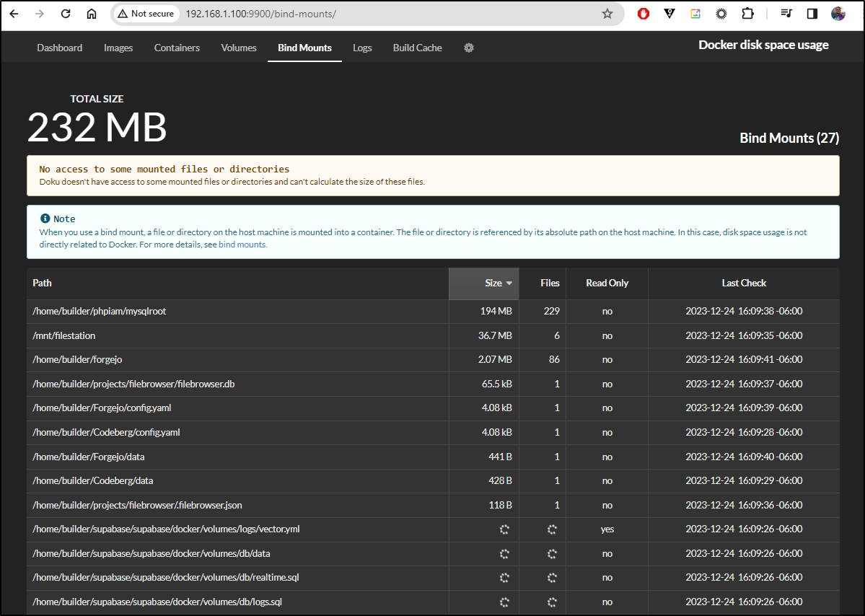Image resolution: width=865 pixels, height=616 pixels.
Task: Select the filebrowser.db path row
Action: [x=433, y=384]
